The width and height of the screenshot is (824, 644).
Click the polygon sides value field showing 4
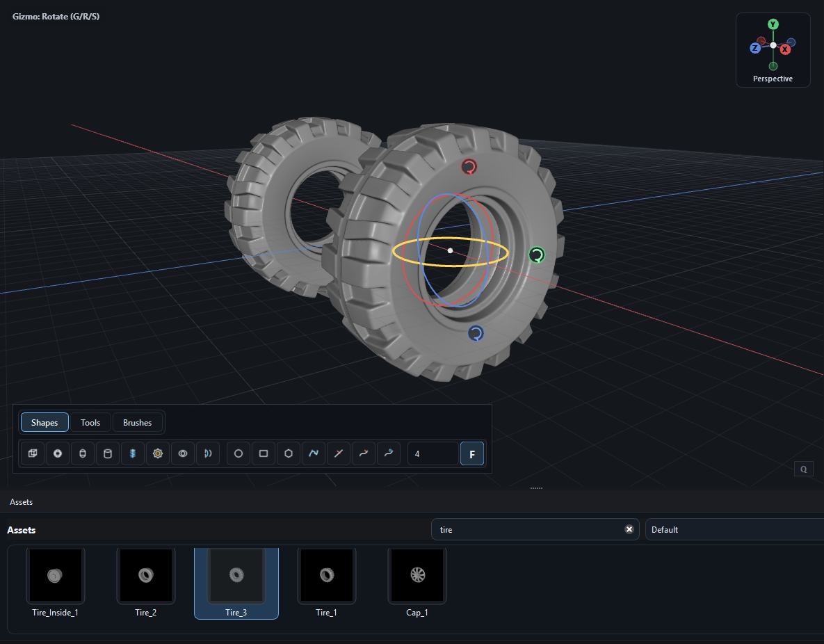coord(433,453)
